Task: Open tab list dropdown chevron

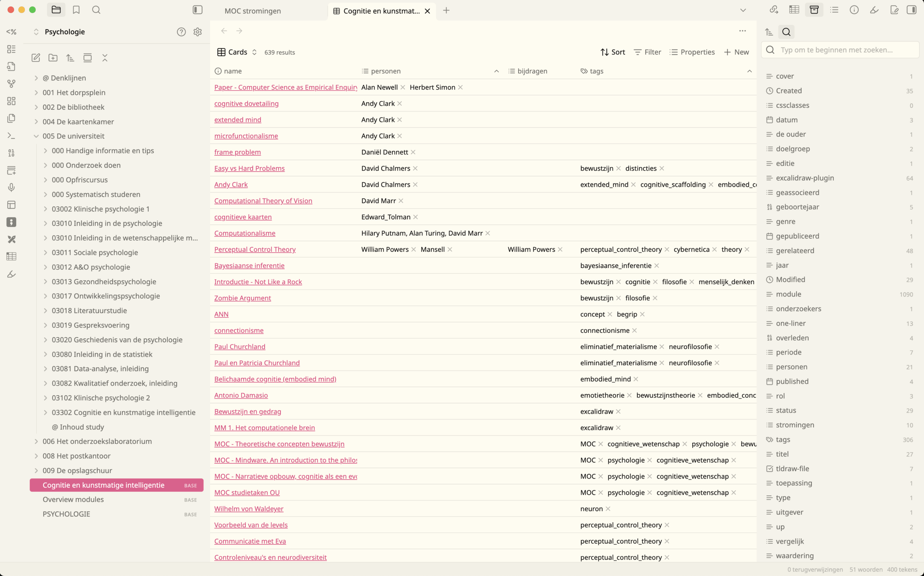Action: pos(743,10)
